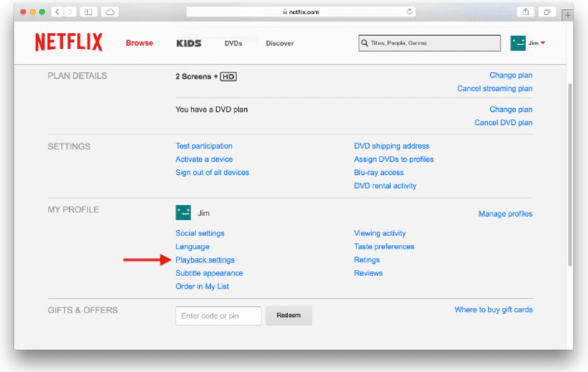Click the Netflix logo
Image resolution: width=588 pixels, height=372 pixels.
coord(68,42)
